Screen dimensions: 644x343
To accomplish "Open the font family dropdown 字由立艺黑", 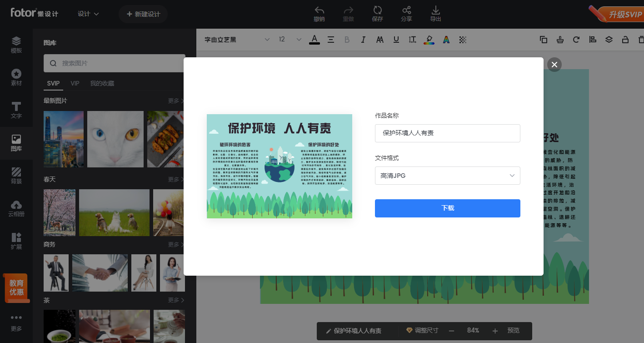I will 237,40.
